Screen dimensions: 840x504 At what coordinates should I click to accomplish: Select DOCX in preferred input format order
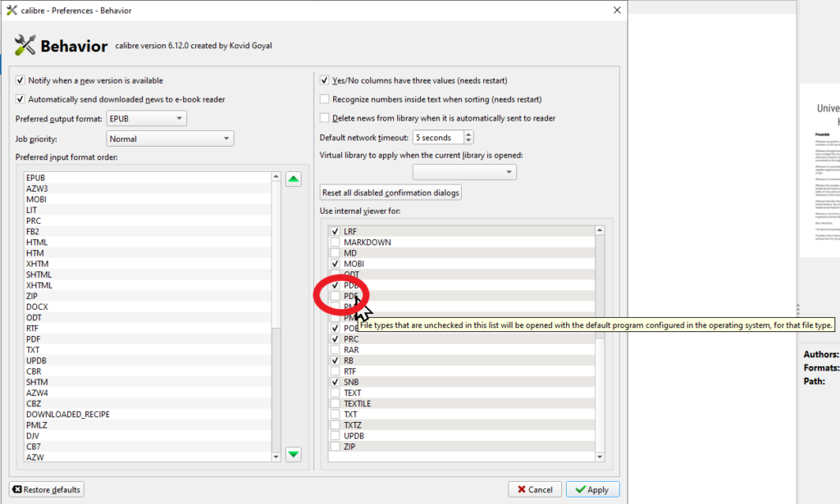pos(37,306)
